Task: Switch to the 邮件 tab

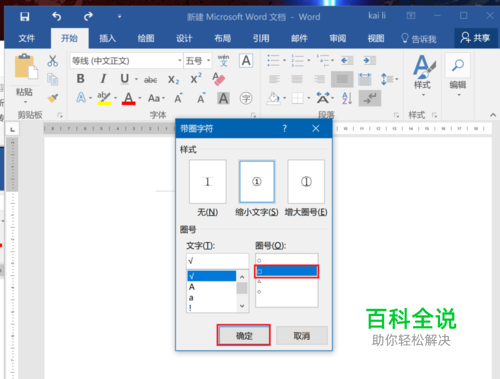Action: pyautogui.click(x=299, y=38)
